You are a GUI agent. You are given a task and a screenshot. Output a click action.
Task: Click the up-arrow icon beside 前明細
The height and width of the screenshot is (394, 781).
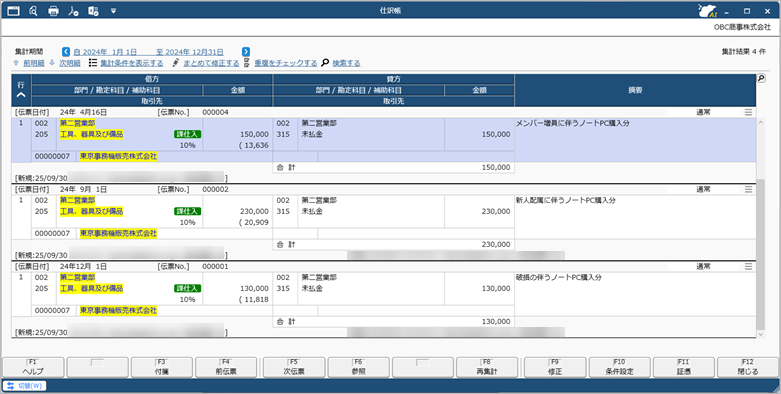pos(16,63)
